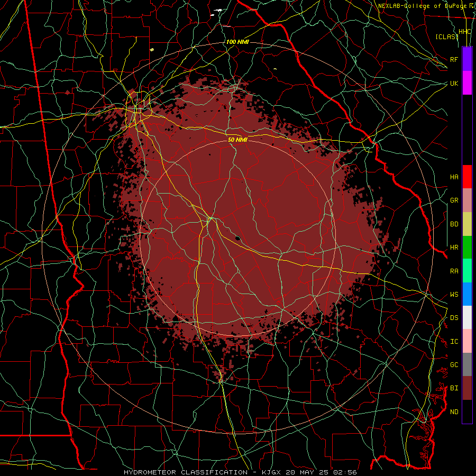Screen dimensions: 476x476
Task: Click the "BD" legend label
Action: click(454, 224)
